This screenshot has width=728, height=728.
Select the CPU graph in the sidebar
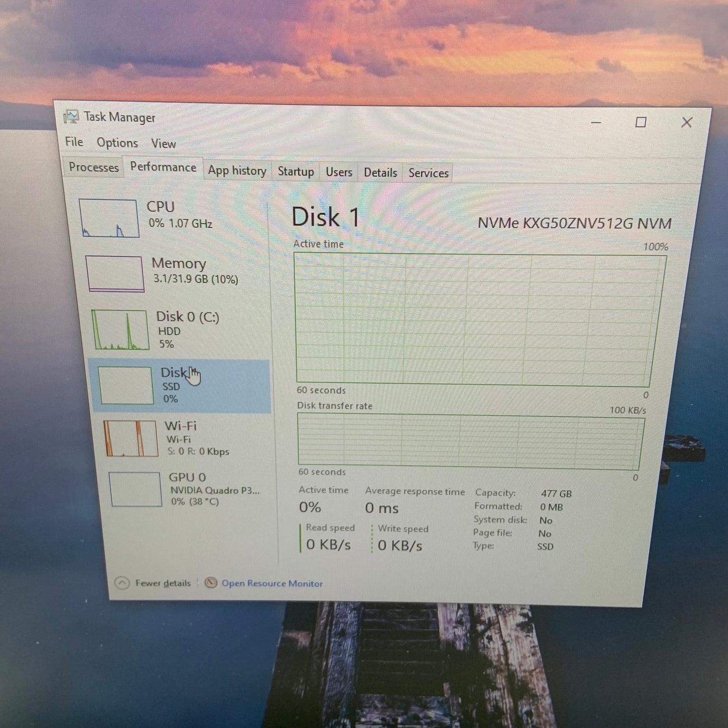click(x=109, y=219)
